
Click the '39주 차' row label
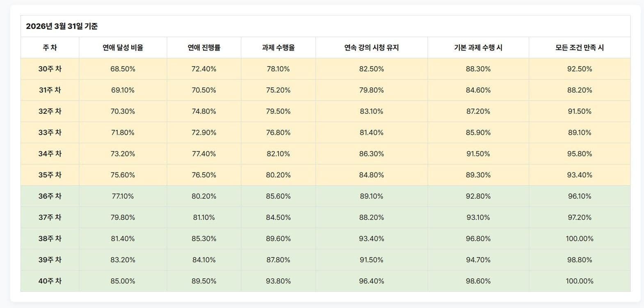point(50,260)
